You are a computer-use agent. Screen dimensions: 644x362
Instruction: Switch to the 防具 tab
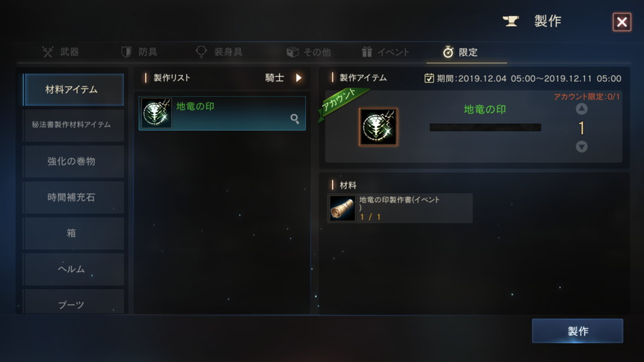point(140,52)
